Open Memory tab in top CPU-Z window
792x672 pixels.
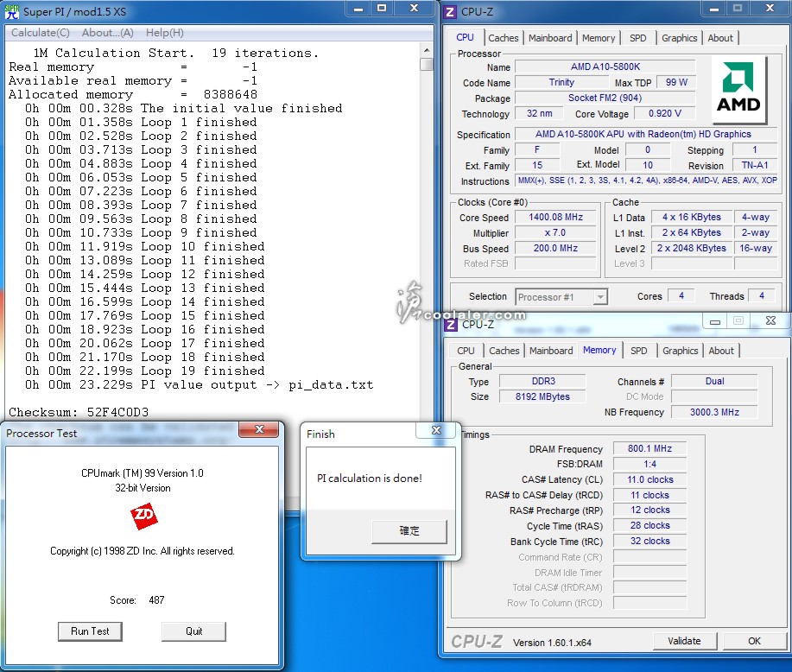599,38
